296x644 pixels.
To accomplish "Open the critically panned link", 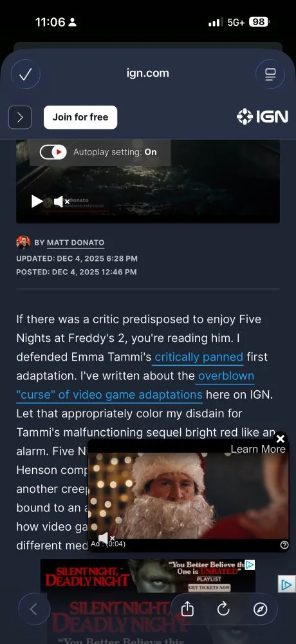I will pos(199,357).
